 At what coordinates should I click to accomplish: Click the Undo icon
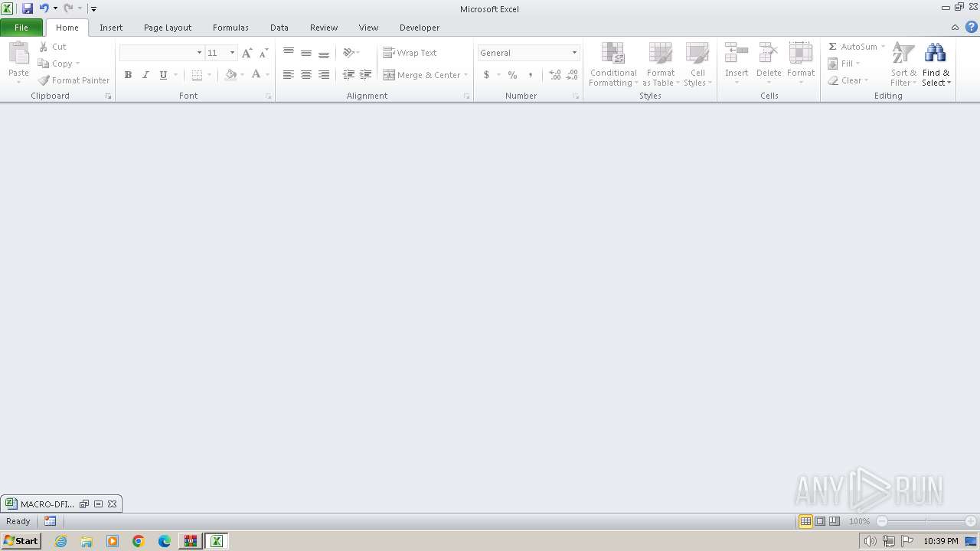(x=44, y=8)
